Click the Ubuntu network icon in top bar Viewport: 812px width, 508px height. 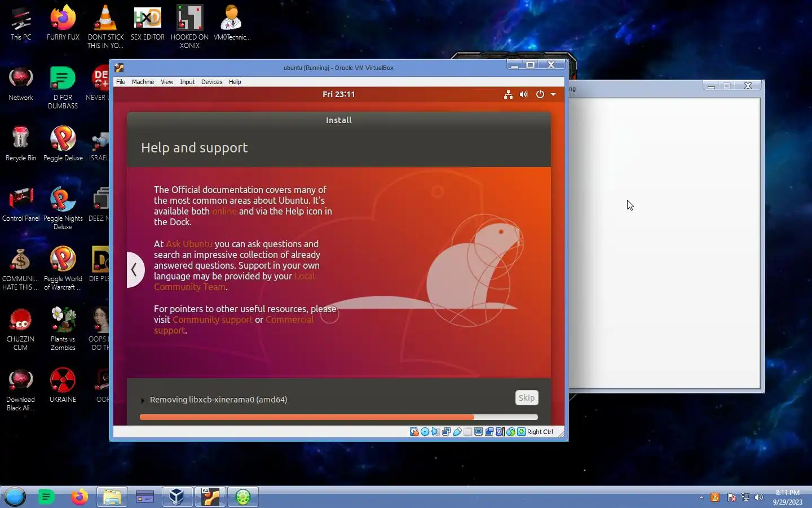[x=508, y=94]
